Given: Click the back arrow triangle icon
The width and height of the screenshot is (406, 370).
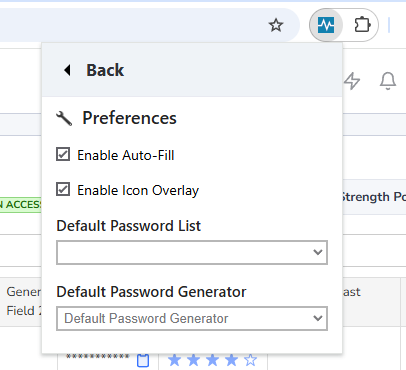Looking at the screenshot, I should [67, 70].
